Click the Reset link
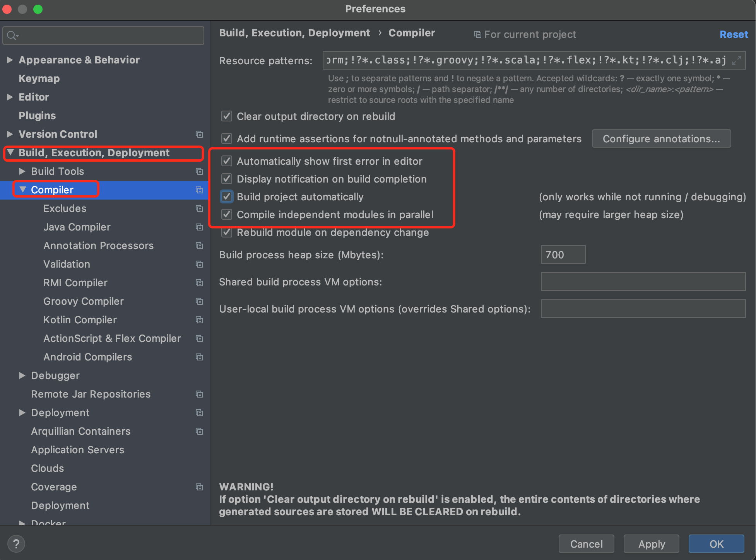756x560 pixels. point(734,34)
